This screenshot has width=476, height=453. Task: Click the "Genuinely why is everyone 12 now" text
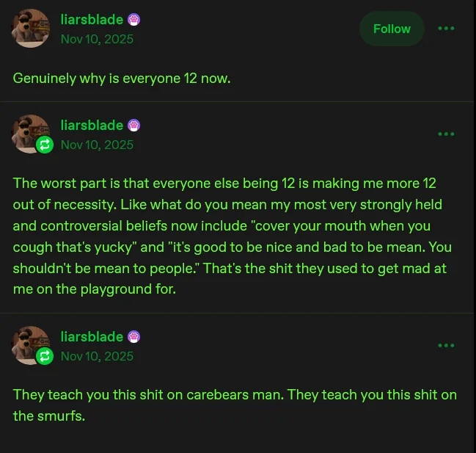coord(122,78)
